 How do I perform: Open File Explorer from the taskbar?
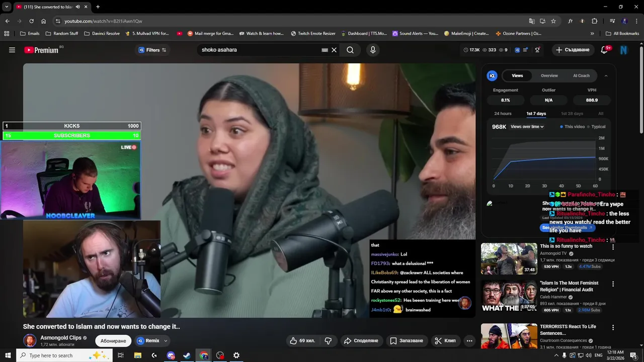click(137, 355)
